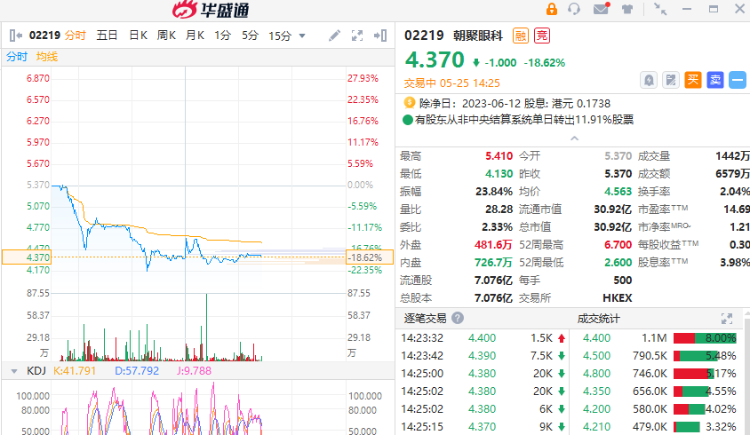
Task: Switch to 15分 chart tab
Action: tap(280, 36)
